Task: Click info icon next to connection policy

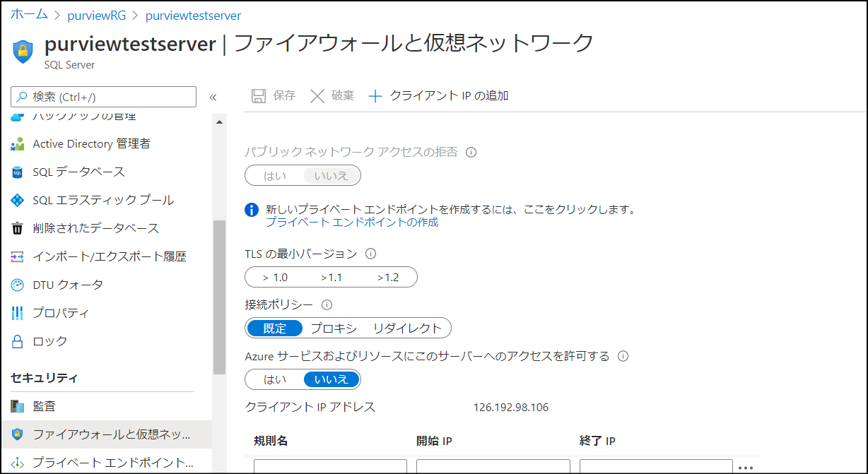Action: click(327, 305)
